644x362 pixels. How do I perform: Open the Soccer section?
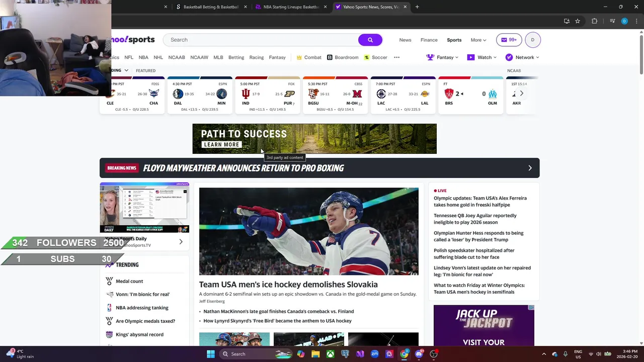pos(375,57)
